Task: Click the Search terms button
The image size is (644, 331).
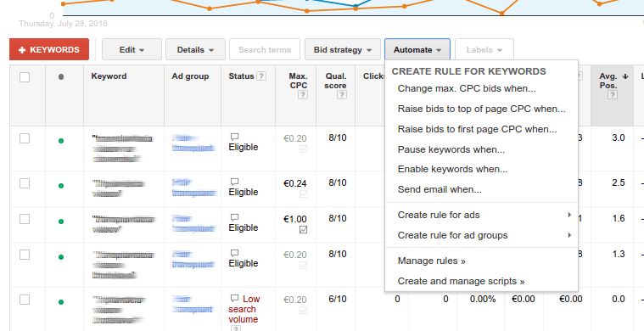Action: click(x=265, y=50)
